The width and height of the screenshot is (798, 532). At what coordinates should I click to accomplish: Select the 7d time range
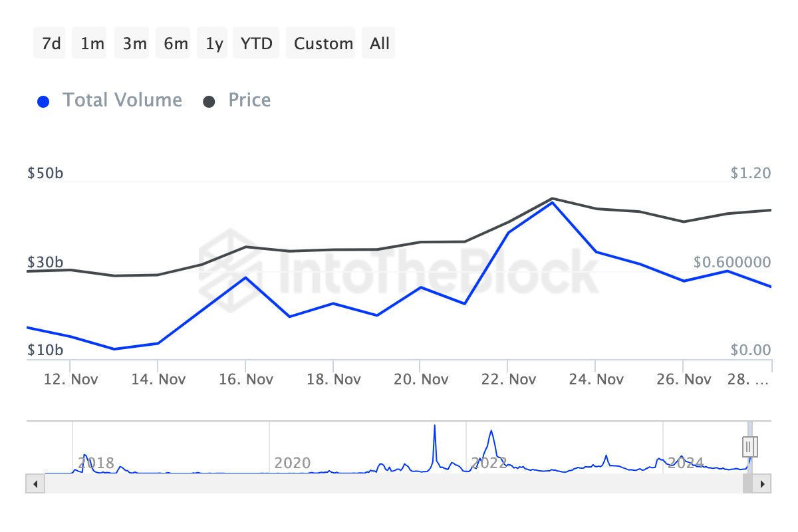(x=51, y=44)
